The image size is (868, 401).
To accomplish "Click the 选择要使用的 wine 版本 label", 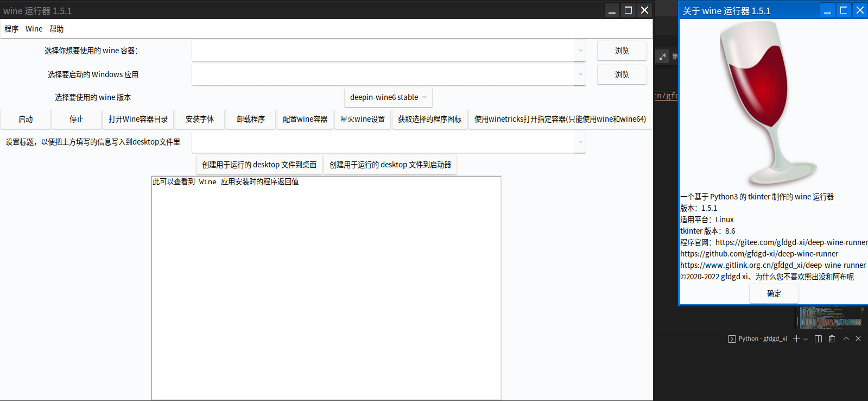I will [93, 97].
